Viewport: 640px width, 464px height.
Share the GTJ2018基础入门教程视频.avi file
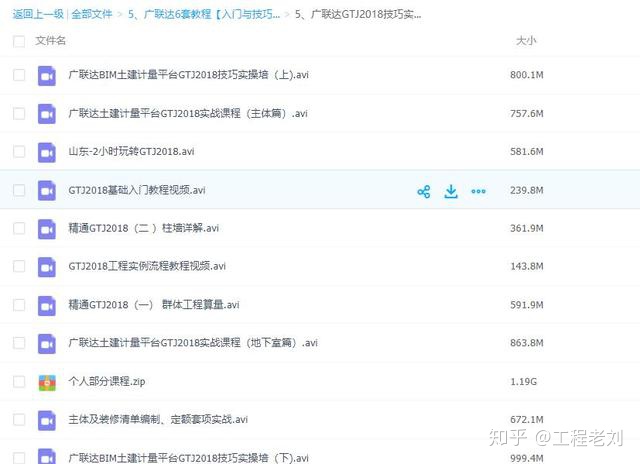(x=424, y=191)
